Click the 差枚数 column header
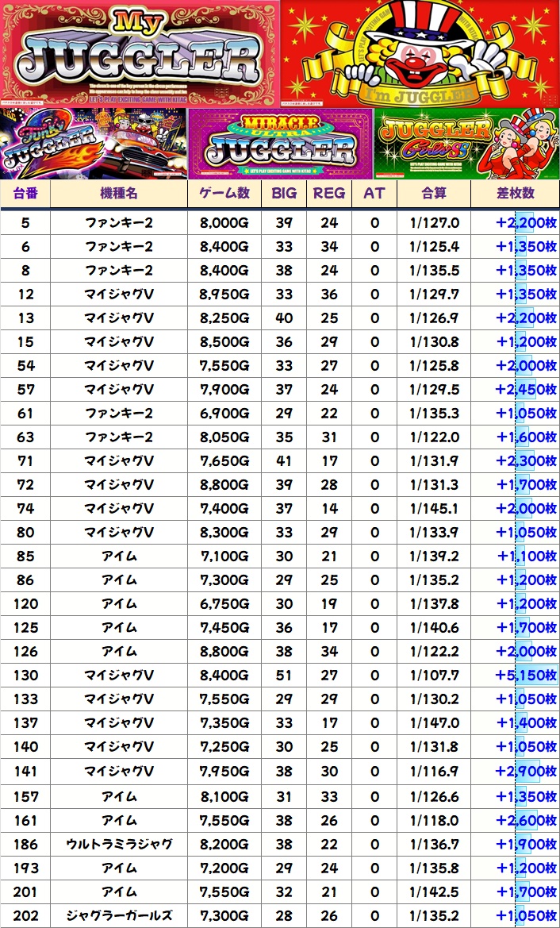This screenshot has height=928, width=560. tap(515, 194)
